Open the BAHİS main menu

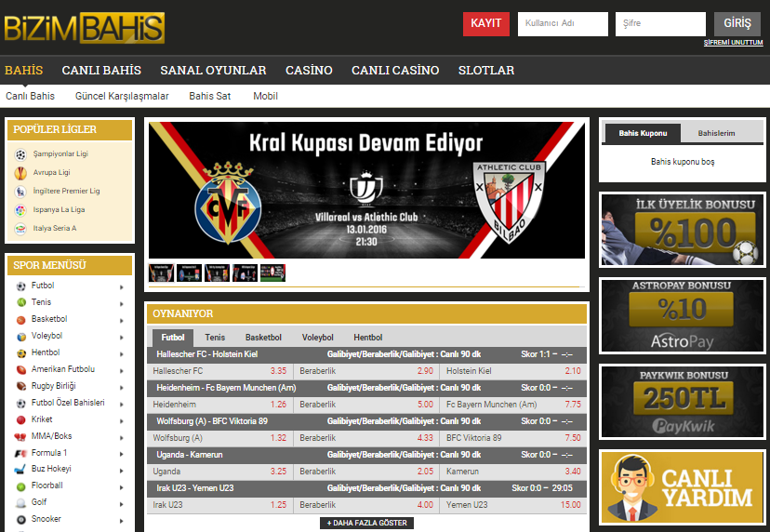coord(23,71)
